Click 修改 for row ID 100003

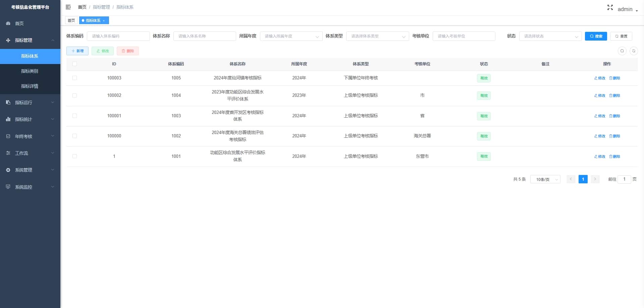pos(600,78)
